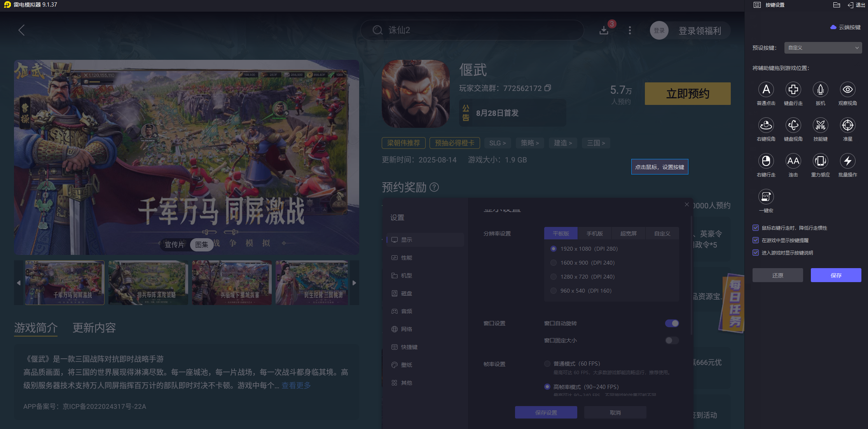Uncheck 进入游戏时显示按键说明

pos(755,253)
